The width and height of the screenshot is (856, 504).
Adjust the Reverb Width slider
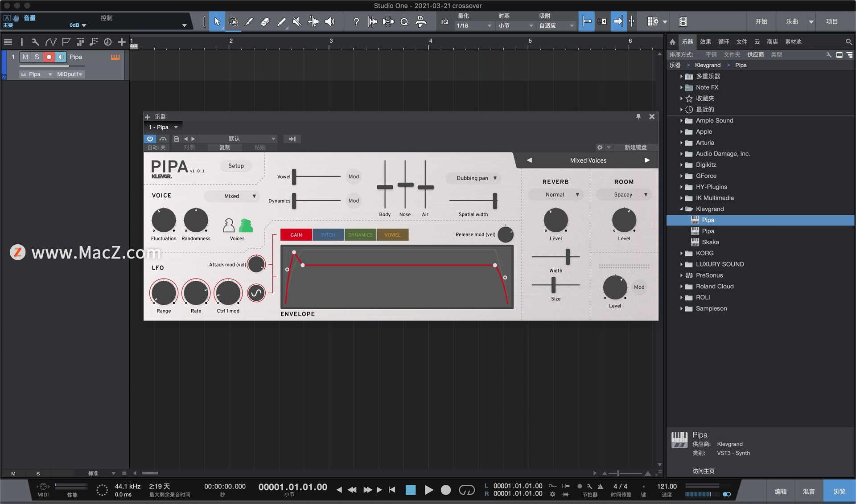pyautogui.click(x=568, y=257)
